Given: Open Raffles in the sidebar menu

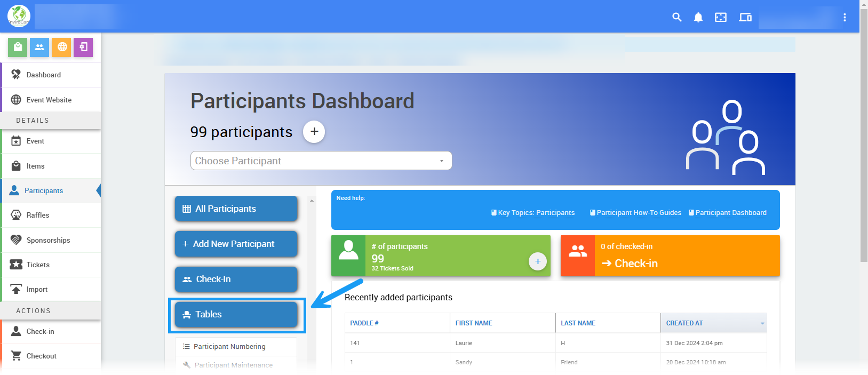Looking at the screenshot, I should 38,215.
